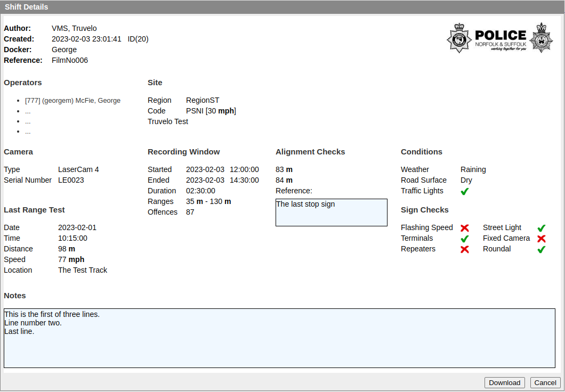Click the Cancel button

[x=545, y=382]
